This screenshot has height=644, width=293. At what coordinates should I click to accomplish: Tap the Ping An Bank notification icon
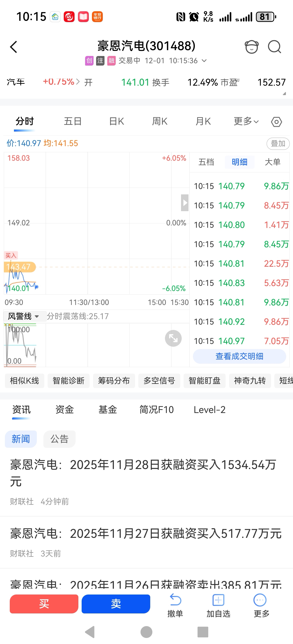point(97,17)
